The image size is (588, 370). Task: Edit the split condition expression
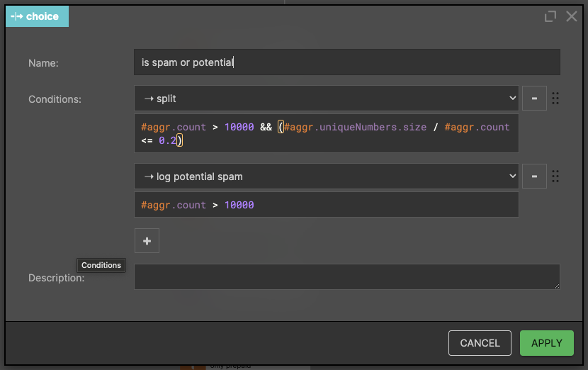click(x=327, y=133)
